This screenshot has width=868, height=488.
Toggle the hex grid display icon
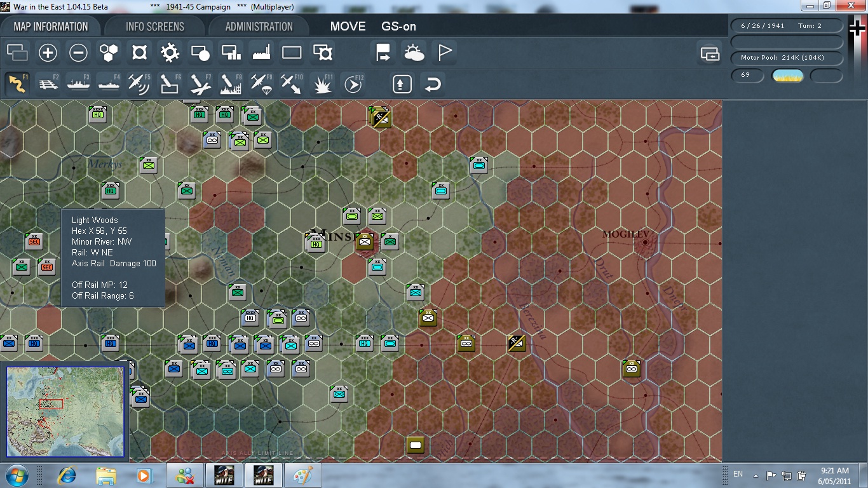109,52
